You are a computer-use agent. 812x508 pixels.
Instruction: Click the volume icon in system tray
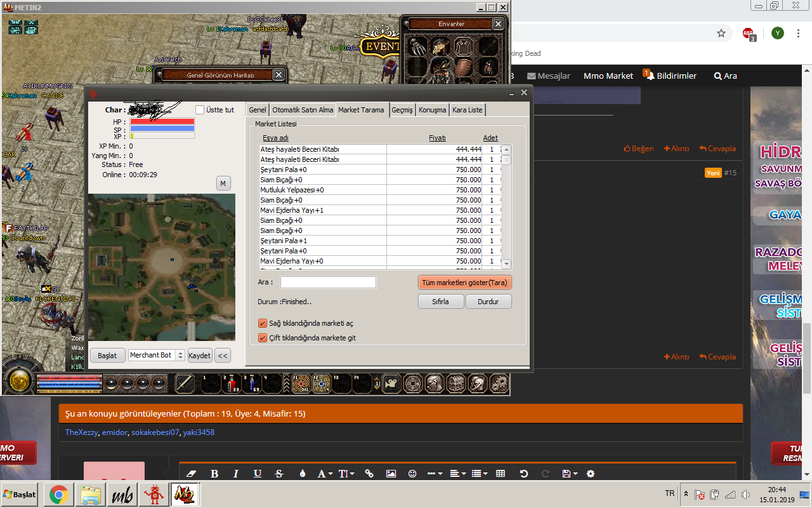(x=745, y=495)
